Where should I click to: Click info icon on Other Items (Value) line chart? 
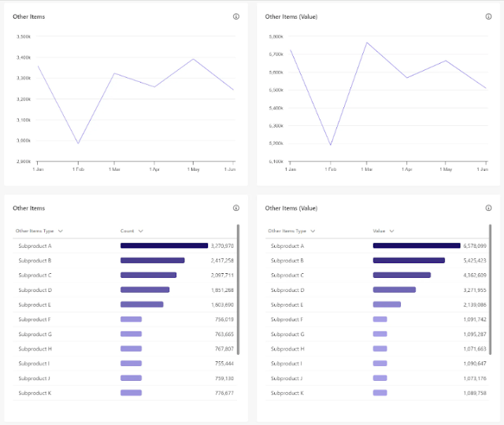point(488,17)
